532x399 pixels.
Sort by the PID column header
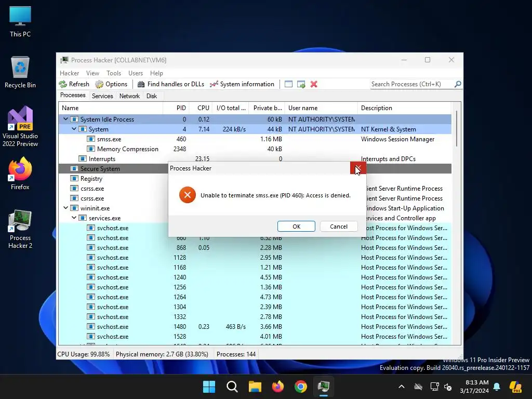[x=176, y=108]
